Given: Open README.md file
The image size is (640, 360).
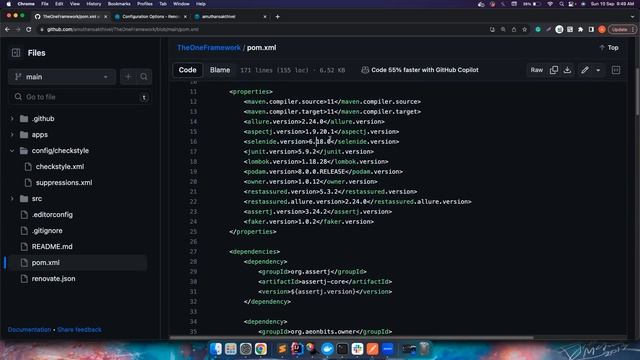Looking at the screenshot, I should tap(52, 247).
